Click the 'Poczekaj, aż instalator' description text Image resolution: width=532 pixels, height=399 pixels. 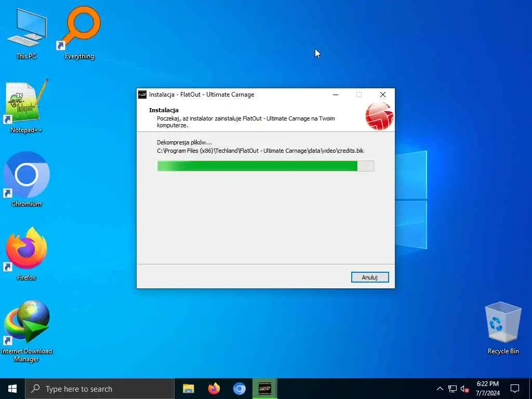click(246, 122)
